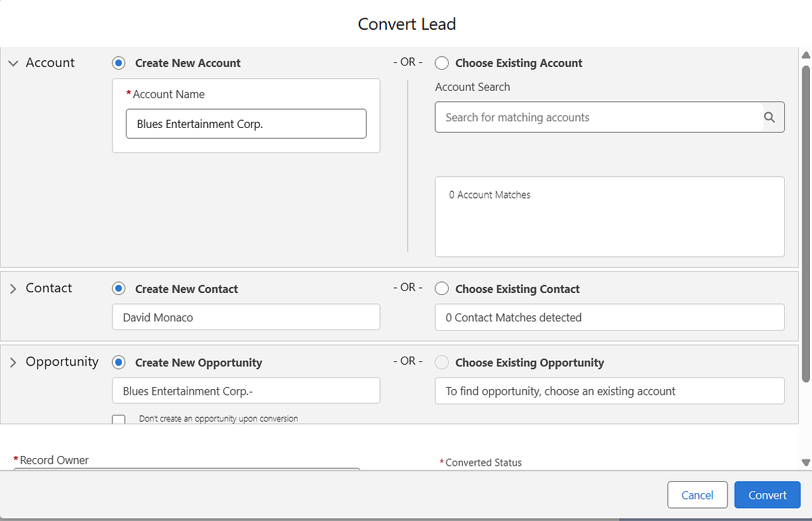Image resolution: width=812 pixels, height=521 pixels.
Task: Select the Create New Account radio button
Action: [119, 63]
